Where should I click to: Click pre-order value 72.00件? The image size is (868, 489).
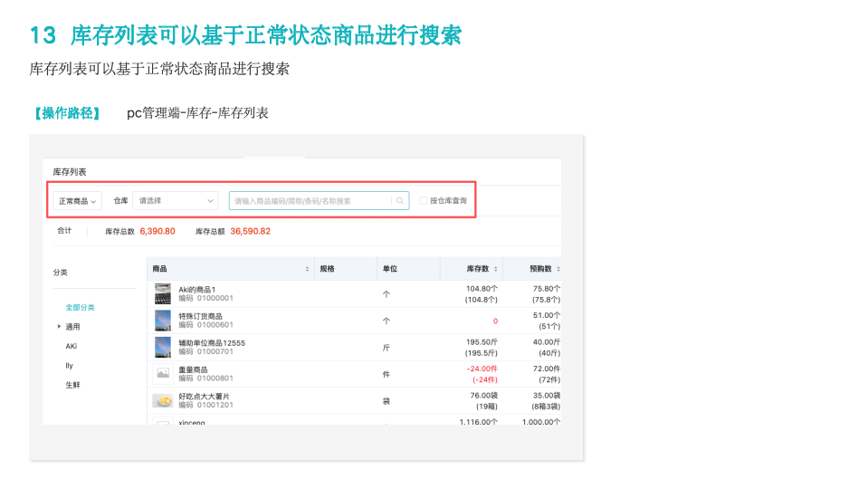click(x=547, y=369)
